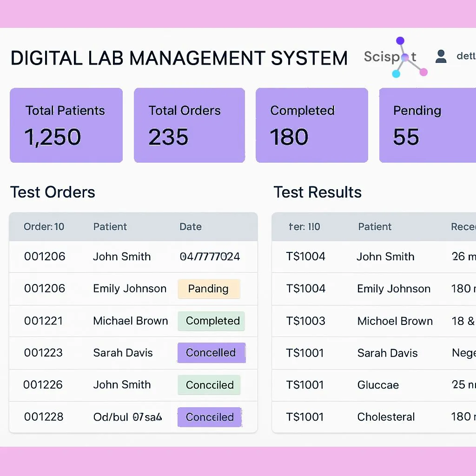Select John Smith in Test Results table
Screen dimensions: 476x476
point(385,257)
